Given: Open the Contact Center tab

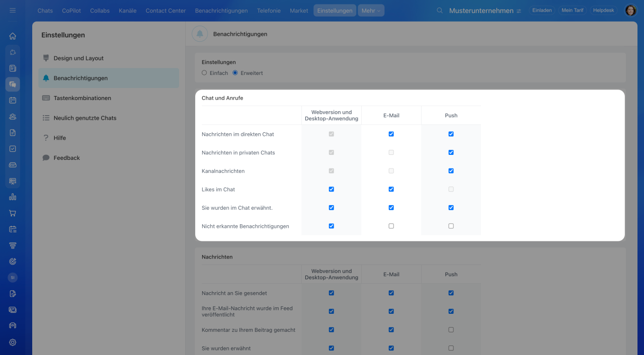Looking at the screenshot, I should (166, 11).
